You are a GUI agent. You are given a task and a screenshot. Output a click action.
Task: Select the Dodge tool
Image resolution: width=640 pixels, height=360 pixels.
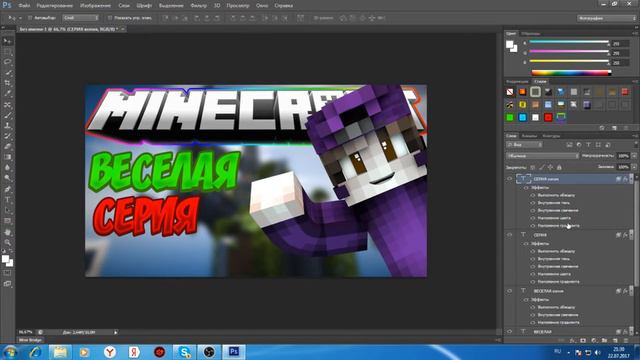point(7,178)
